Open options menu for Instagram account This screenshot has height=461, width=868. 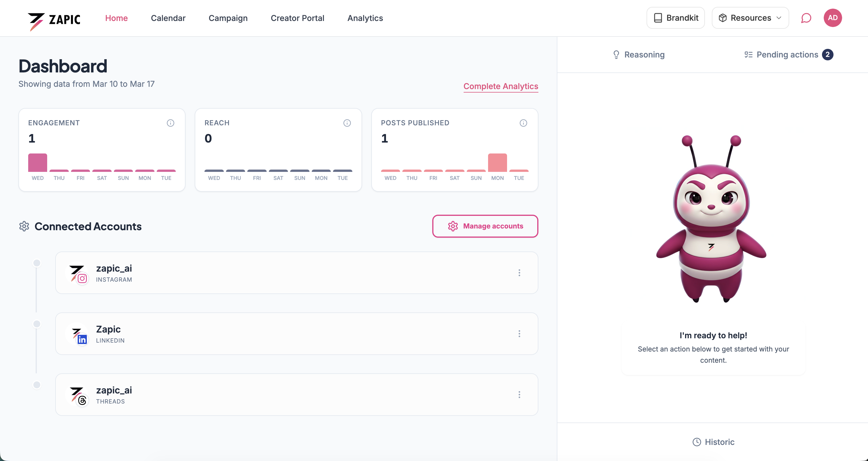(519, 273)
